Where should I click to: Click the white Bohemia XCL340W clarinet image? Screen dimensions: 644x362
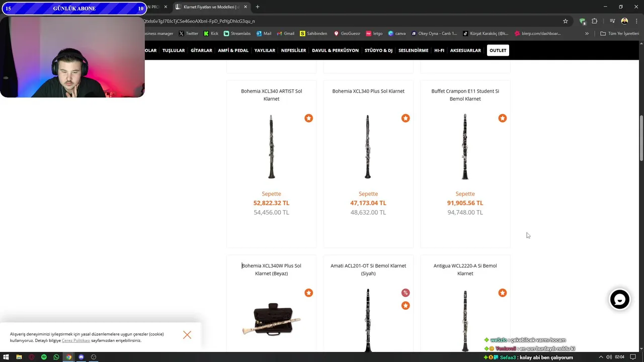tap(272, 319)
